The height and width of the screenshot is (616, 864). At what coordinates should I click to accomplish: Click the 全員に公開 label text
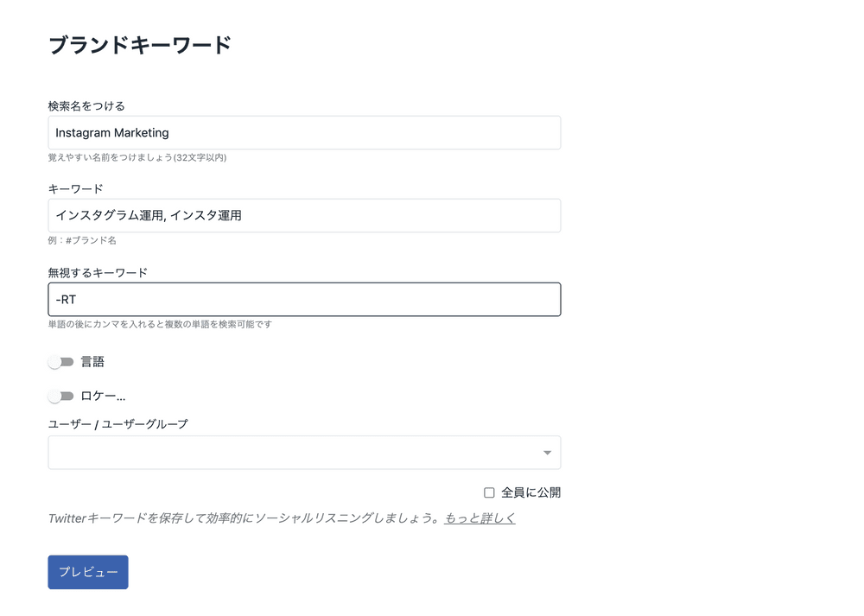[530, 492]
